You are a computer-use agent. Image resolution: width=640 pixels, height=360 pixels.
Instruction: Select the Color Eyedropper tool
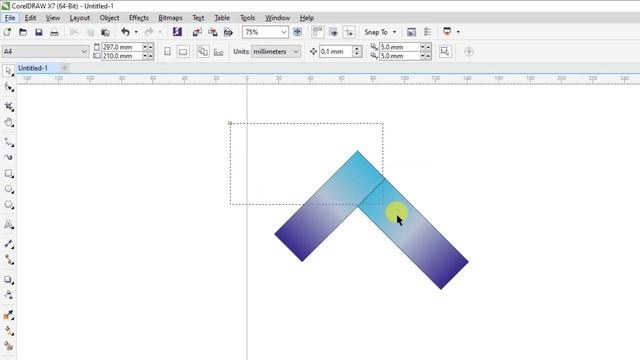coord(9,315)
